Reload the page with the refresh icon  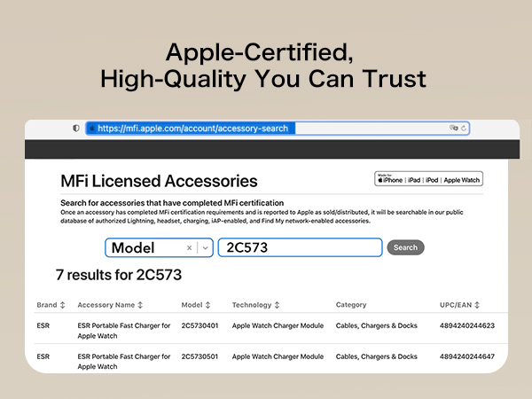[463, 129]
